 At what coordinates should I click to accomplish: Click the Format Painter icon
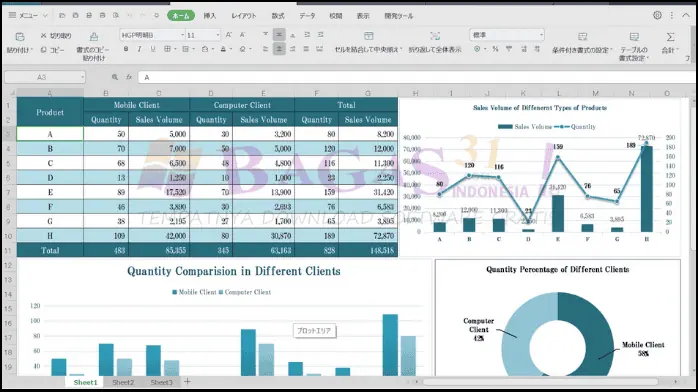93,36
